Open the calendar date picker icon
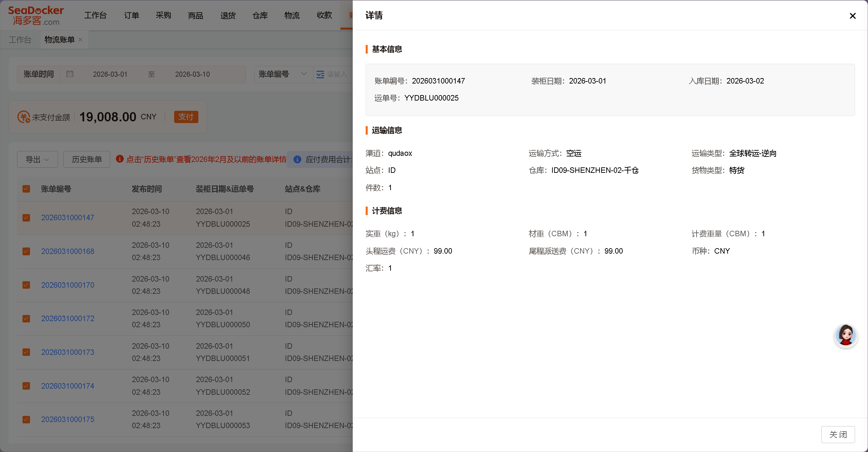The image size is (868, 452). coord(70,74)
